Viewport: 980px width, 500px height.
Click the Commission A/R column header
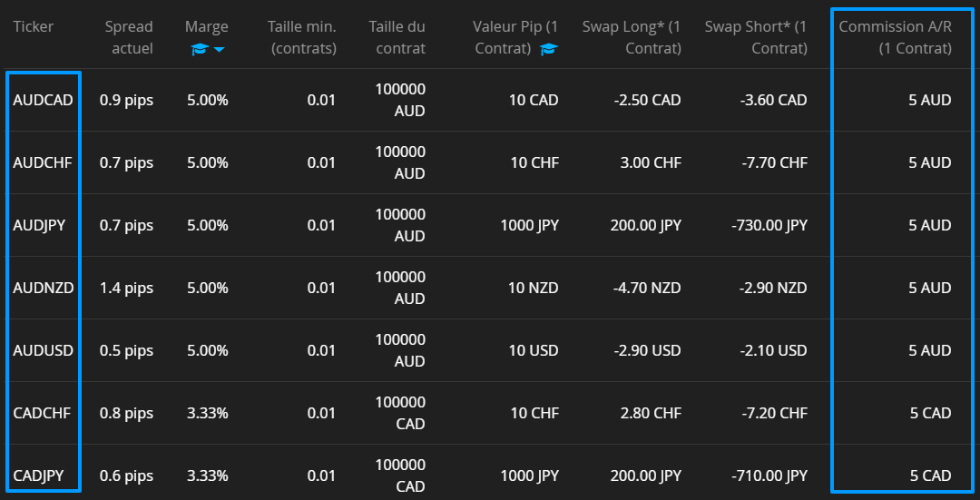point(895,37)
